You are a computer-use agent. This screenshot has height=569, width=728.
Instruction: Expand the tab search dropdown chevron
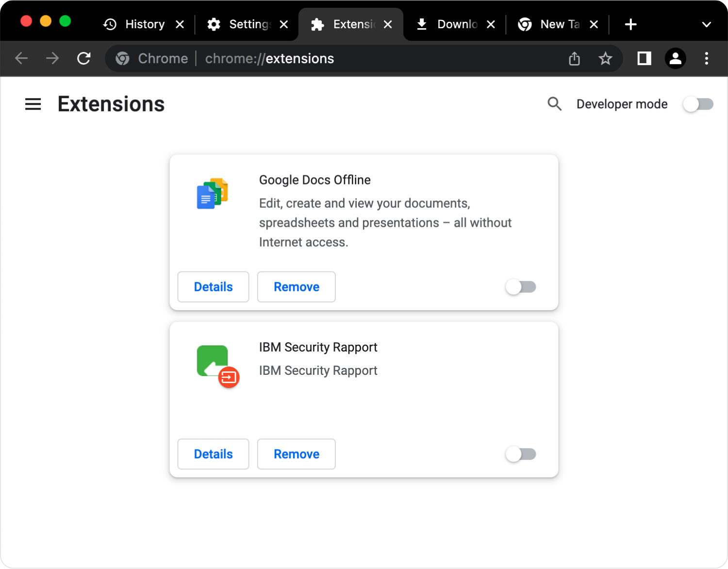click(x=706, y=24)
